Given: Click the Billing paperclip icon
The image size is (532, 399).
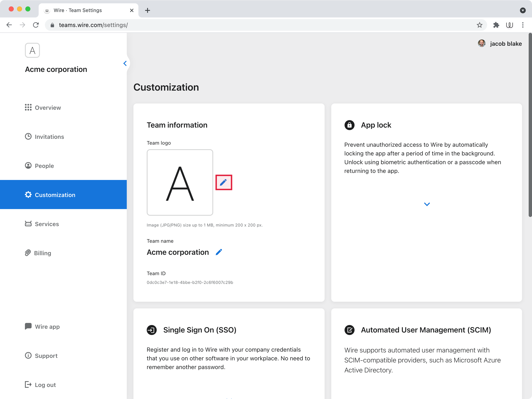Looking at the screenshot, I should (x=28, y=253).
